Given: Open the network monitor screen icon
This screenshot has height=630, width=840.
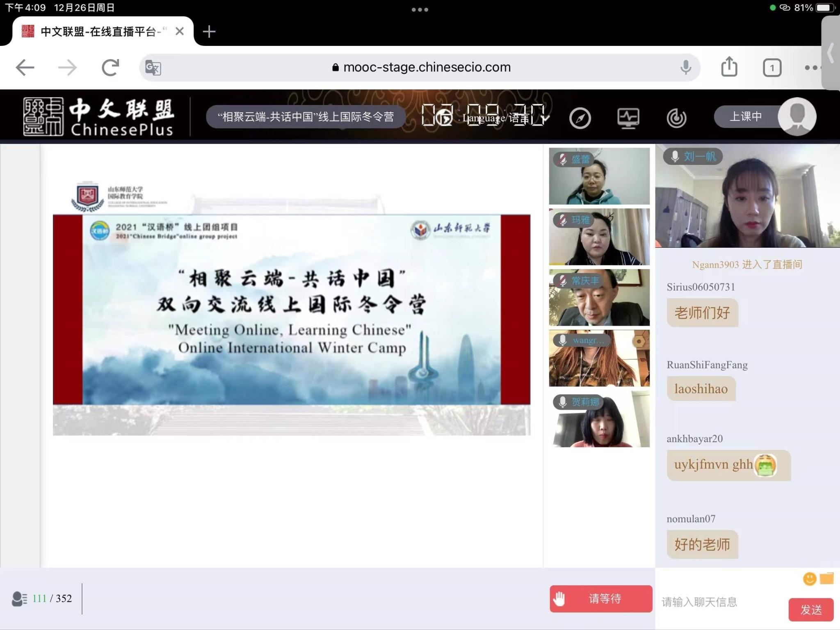Looking at the screenshot, I should click(x=628, y=118).
